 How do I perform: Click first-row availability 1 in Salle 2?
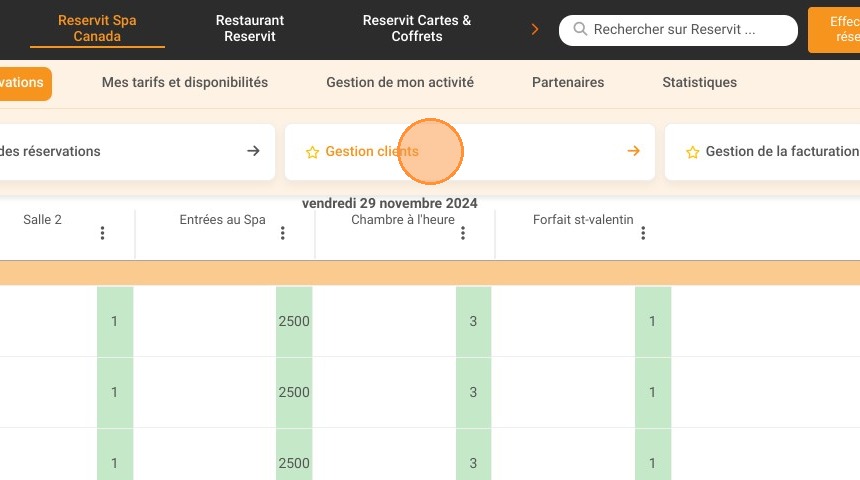click(x=115, y=321)
